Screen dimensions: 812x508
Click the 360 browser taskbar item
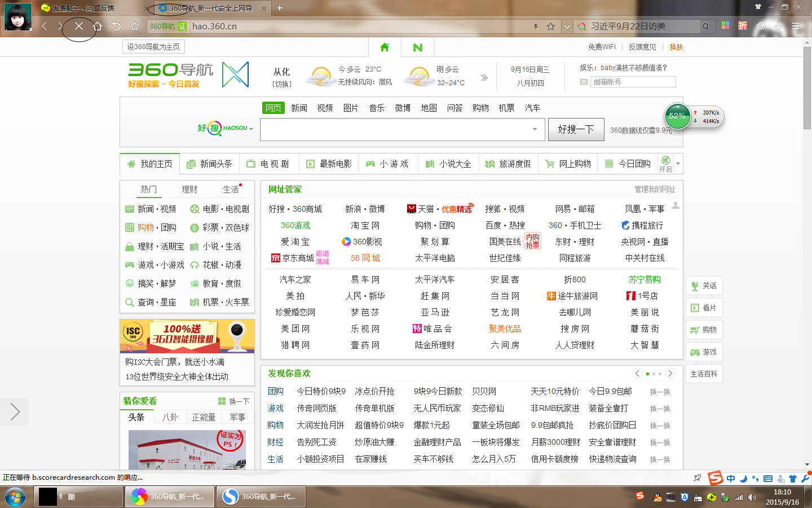coord(170,497)
